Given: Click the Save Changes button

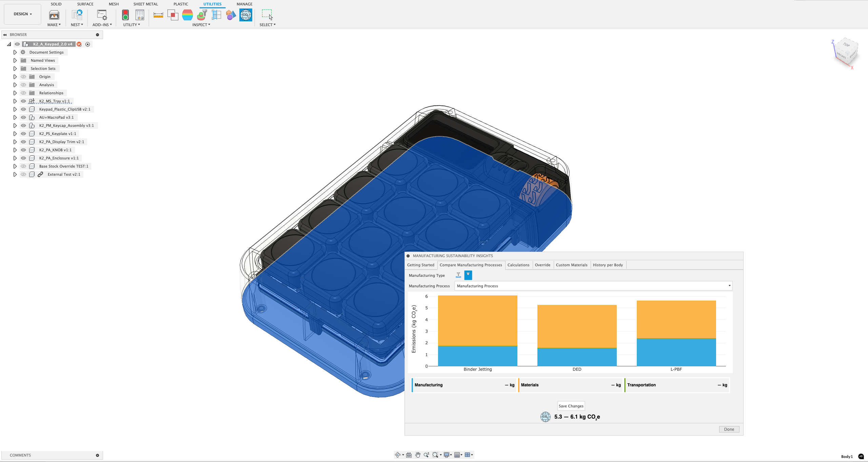Looking at the screenshot, I should (x=571, y=406).
